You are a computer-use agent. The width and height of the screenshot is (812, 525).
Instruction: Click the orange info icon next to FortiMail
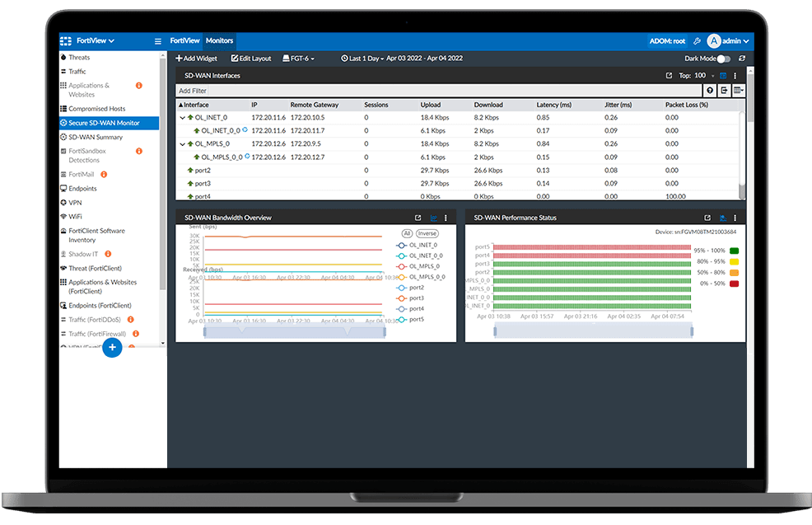104,175
